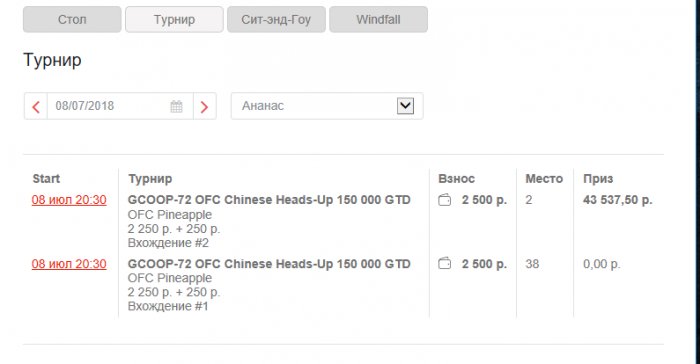Go to next date with right arrow
Image resolution: width=700 pixels, height=364 pixels.
[x=204, y=106]
